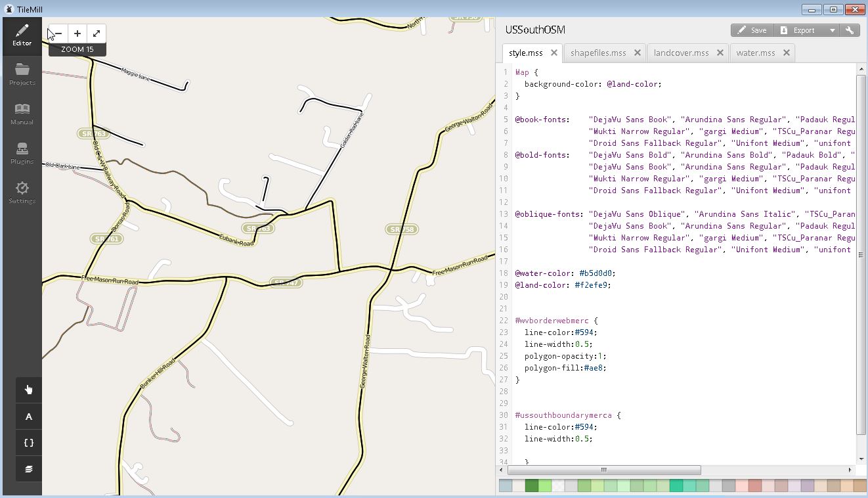Click the scroll-down arrow of code editor
Image resolution: width=868 pixels, height=498 pixels.
pos(861,459)
